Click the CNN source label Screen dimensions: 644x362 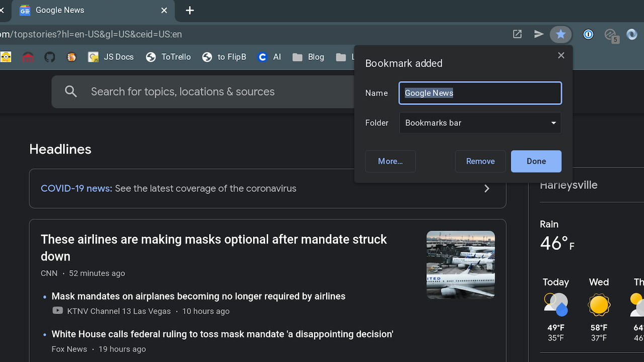pyautogui.click(x=49, y=274)
